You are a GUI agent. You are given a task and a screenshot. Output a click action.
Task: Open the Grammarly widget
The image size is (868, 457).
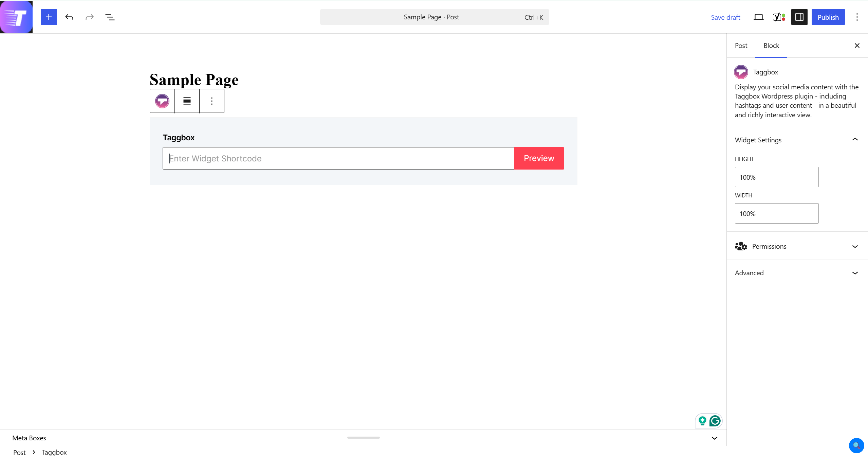[715, 421]
